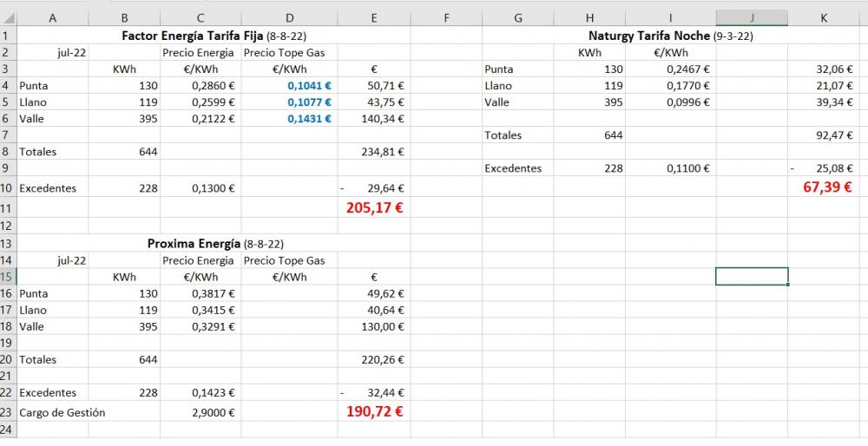This screenshot has height=446, width=868.
Task: Select column I header
Action: pos(670,18)
